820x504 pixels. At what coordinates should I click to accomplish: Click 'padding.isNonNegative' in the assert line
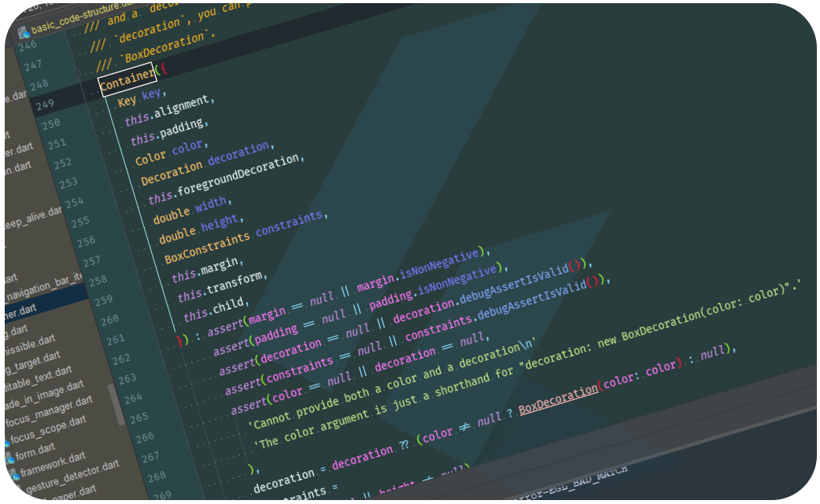click(434, 287)
